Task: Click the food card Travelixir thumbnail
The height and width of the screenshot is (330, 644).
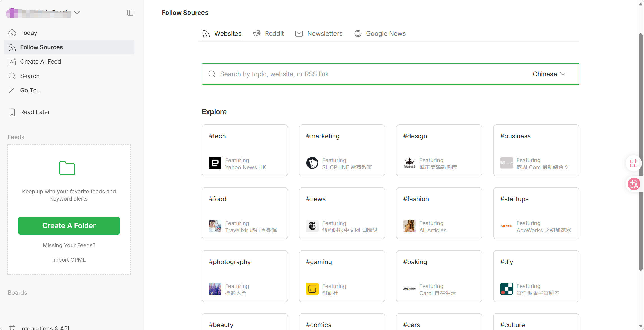Action: coord(215,226)
